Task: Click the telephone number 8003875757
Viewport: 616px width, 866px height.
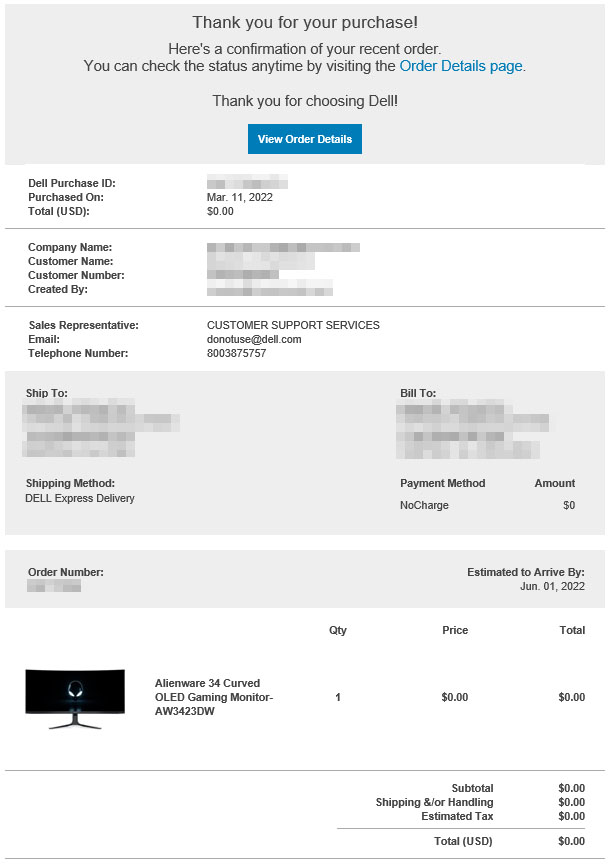Action: 237,353
